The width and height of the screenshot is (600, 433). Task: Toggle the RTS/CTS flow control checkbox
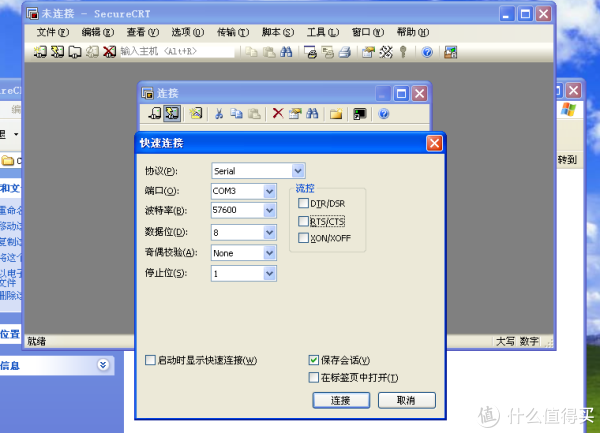tap(303, 220)
